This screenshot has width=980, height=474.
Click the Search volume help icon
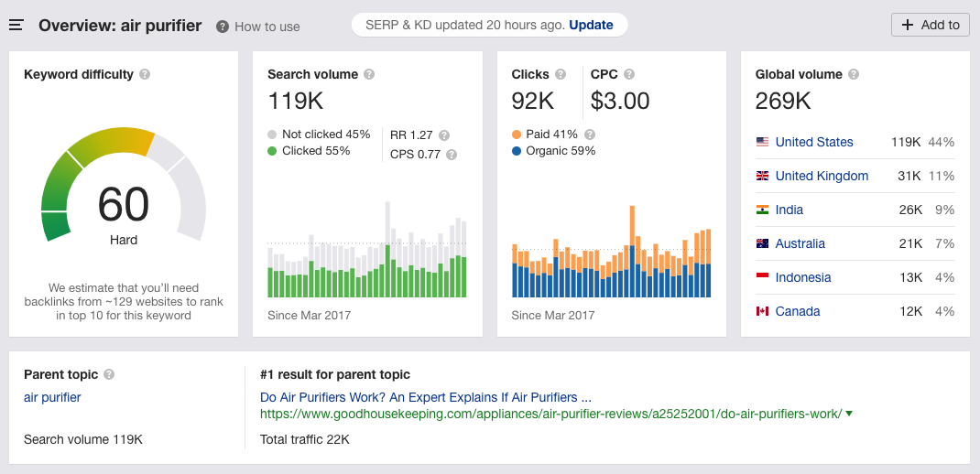(x=369, y=74)
